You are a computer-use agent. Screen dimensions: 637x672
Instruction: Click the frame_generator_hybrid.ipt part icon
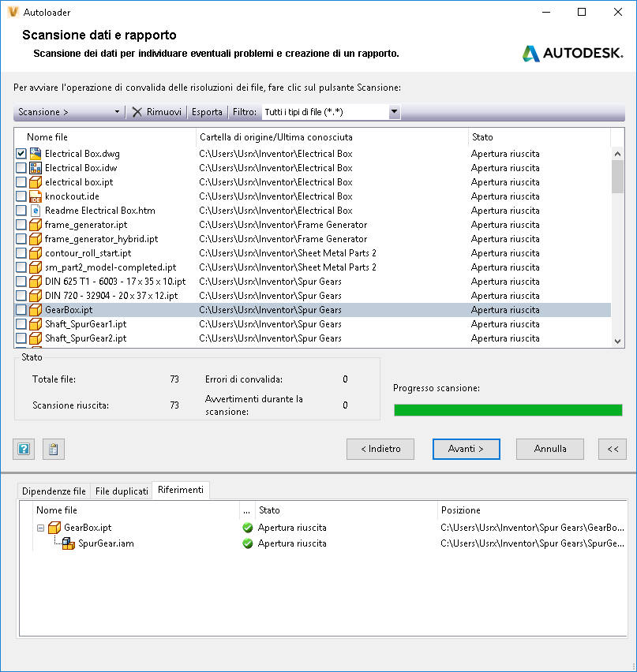click(x=36, y=239)
